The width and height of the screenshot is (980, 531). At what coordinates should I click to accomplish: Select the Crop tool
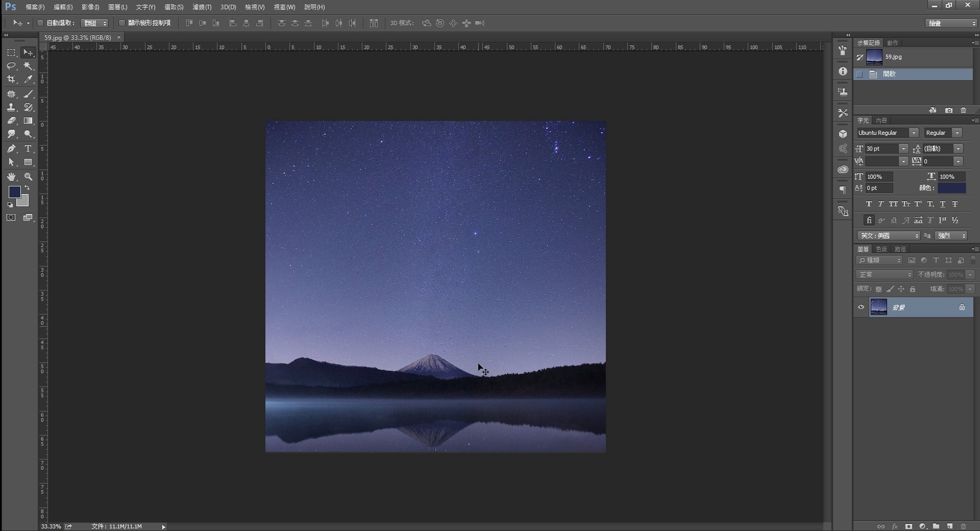click(x=11, y=79)
